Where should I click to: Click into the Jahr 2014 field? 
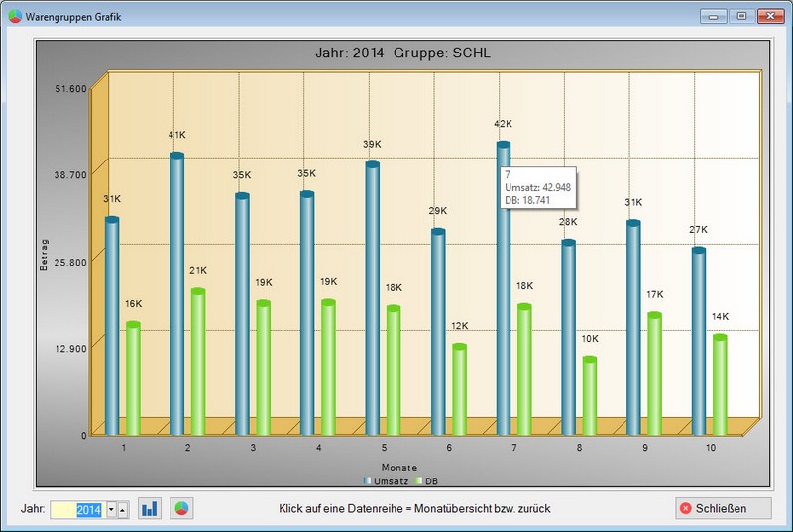coord(77,509)
